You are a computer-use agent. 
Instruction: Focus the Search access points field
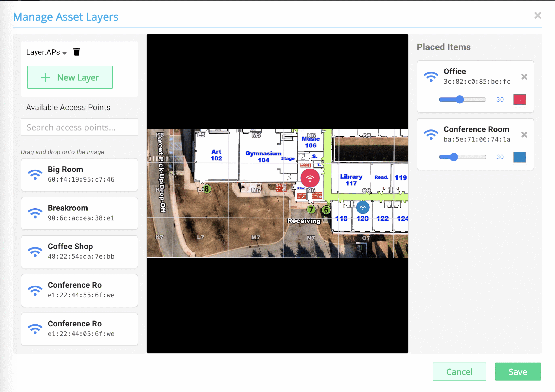[79, 127]
